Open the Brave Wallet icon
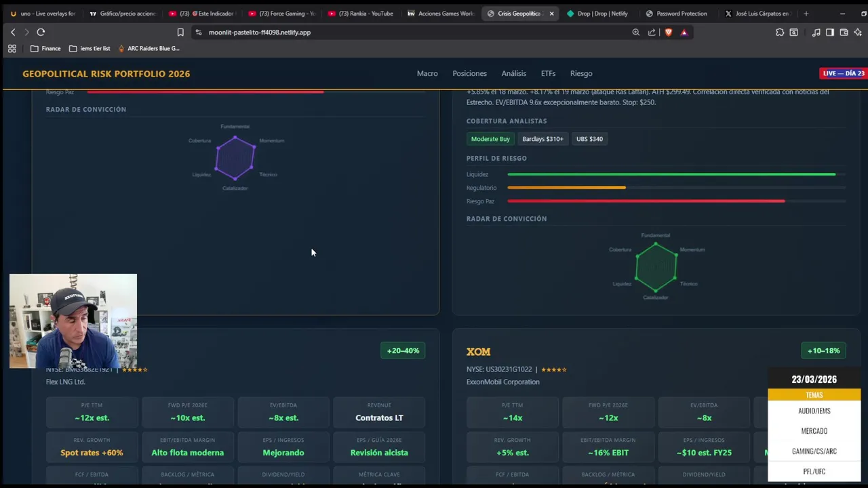The width and height of the screenshot is (868, 488). click(844, 32)
